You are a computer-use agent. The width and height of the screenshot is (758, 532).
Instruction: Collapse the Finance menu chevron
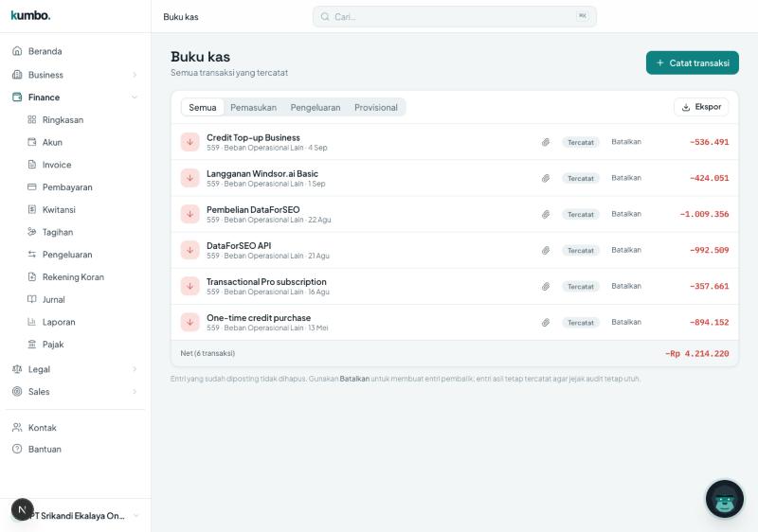coord(135,98)
